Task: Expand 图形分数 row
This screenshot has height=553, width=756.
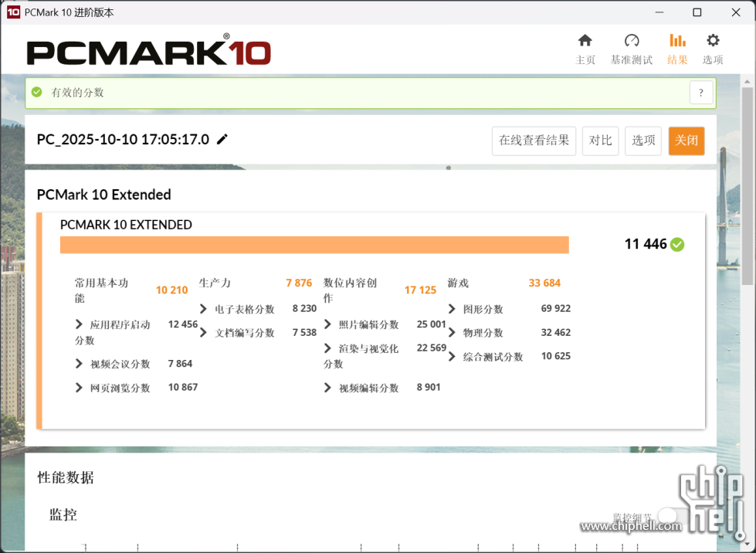Action: [453, 309]
